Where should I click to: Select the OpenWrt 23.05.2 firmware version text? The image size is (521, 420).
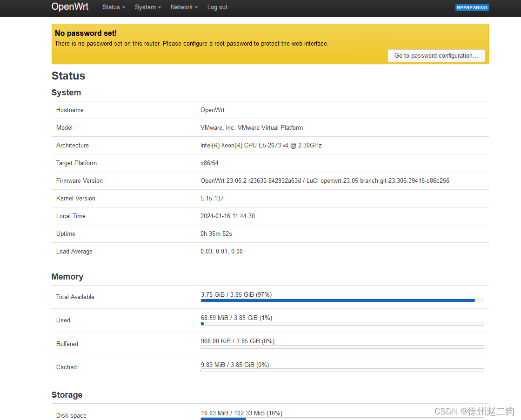pyautogui.click(x=325, y=180)
